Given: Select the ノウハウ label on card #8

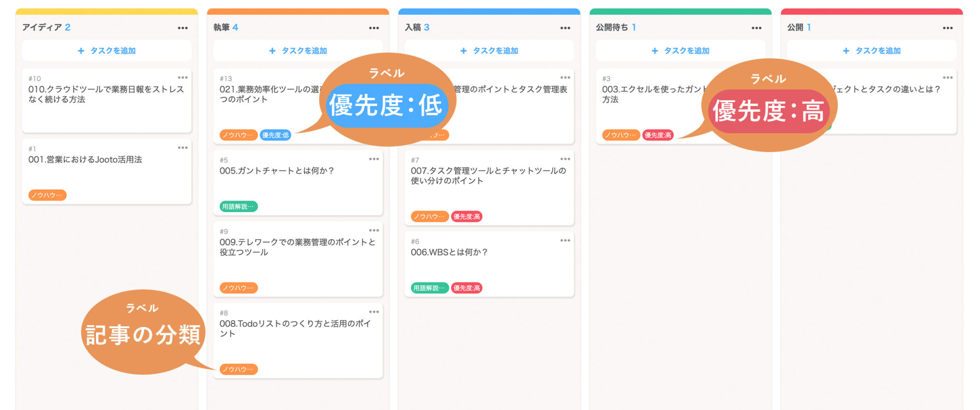Looking at the screenshot, I should [x=238, y=369].
